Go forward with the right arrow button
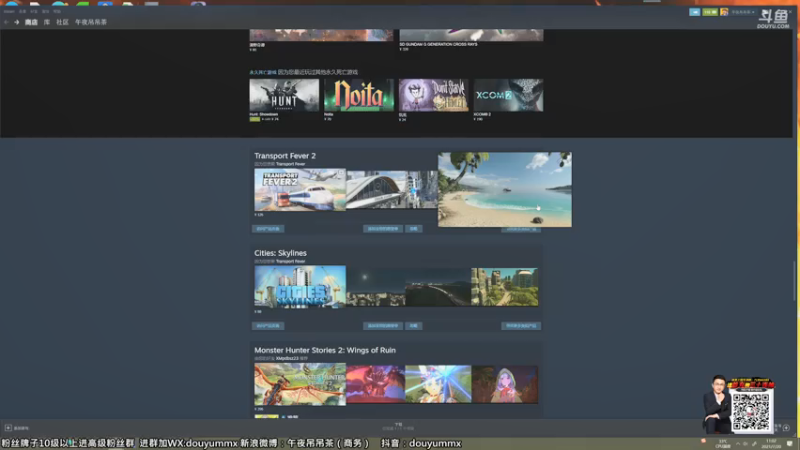Image resolution: width=800 pixels, height=450 pixels. pyautogui.click(x=16, y=22)
